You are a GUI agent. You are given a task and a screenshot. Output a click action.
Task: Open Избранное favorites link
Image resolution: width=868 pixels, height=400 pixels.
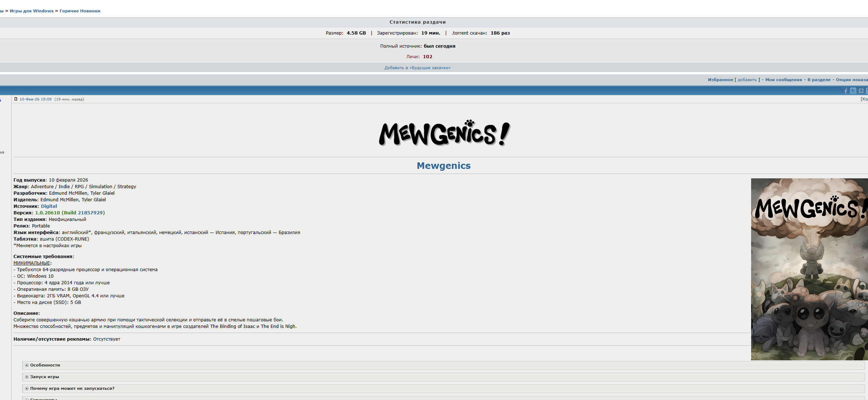pos(720,80)
